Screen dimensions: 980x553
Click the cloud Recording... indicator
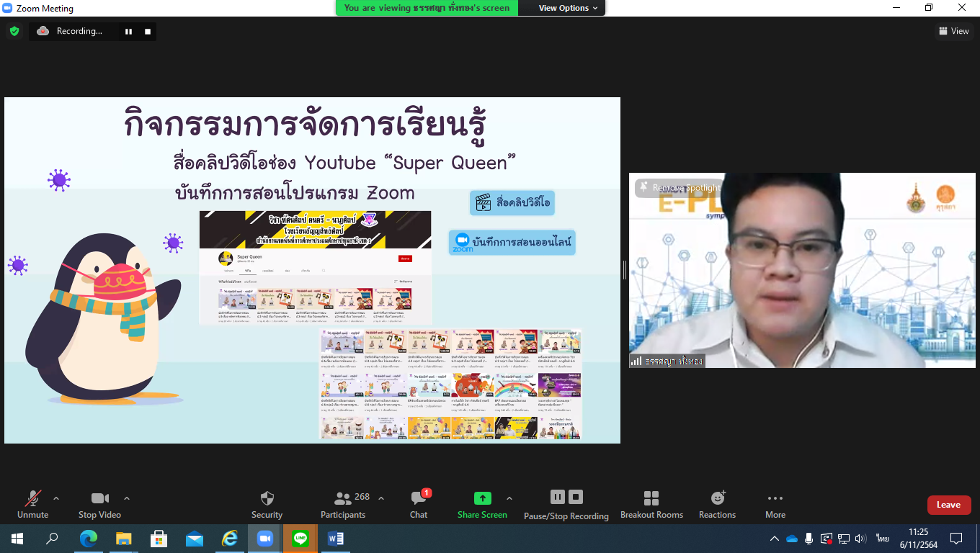point(69,31)
